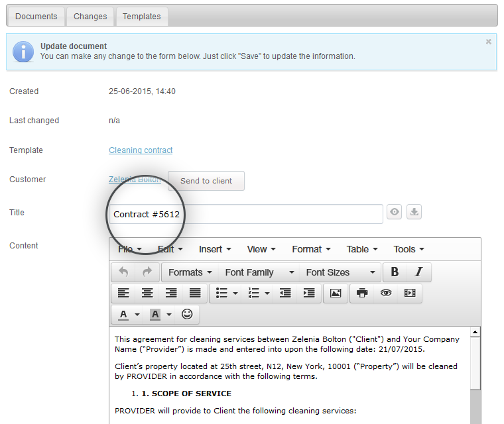This screenshot has width=504, height=424.
Task: Align text to the left
Action: (123, 293)
